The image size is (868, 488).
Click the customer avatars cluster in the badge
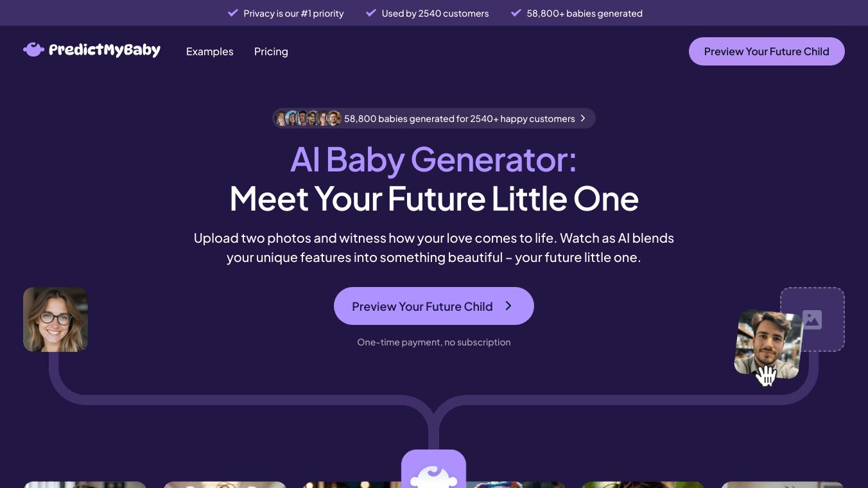point(308,118)
